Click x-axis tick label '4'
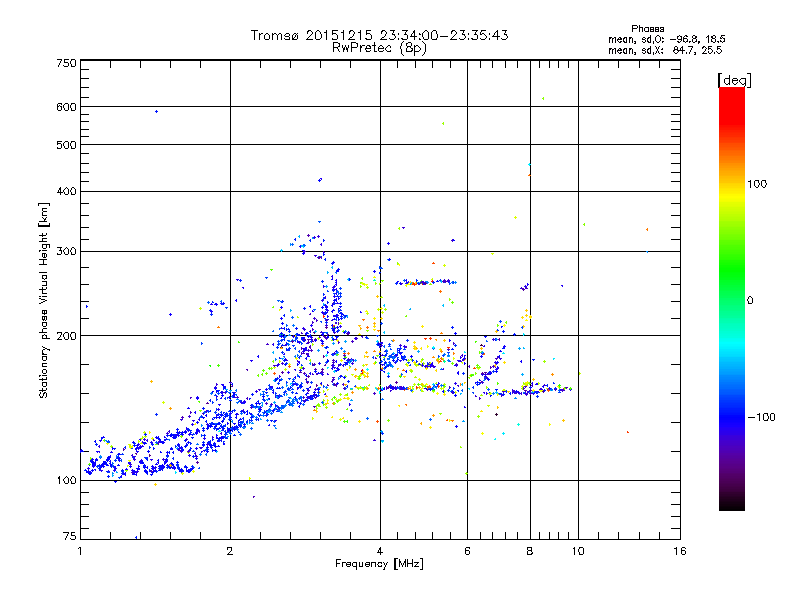The width and height of the screenshot is (800, 600). tap(380, 551)
